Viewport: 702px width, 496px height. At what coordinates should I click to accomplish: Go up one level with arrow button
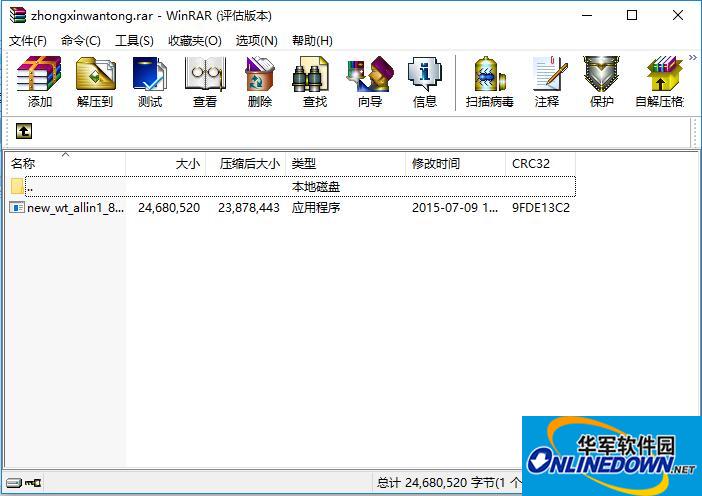pos(24,131)
